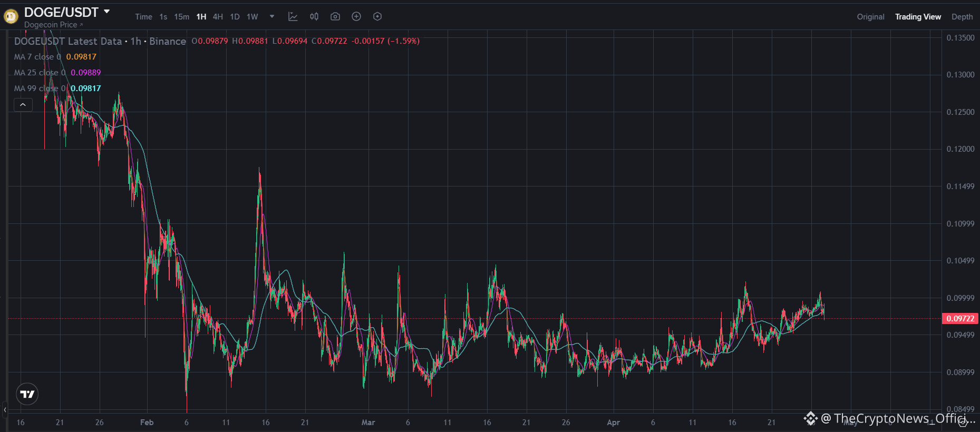Click the TradingView logo on the chart
The width and height of the screenshot is (980, 432).
point(27,394)
